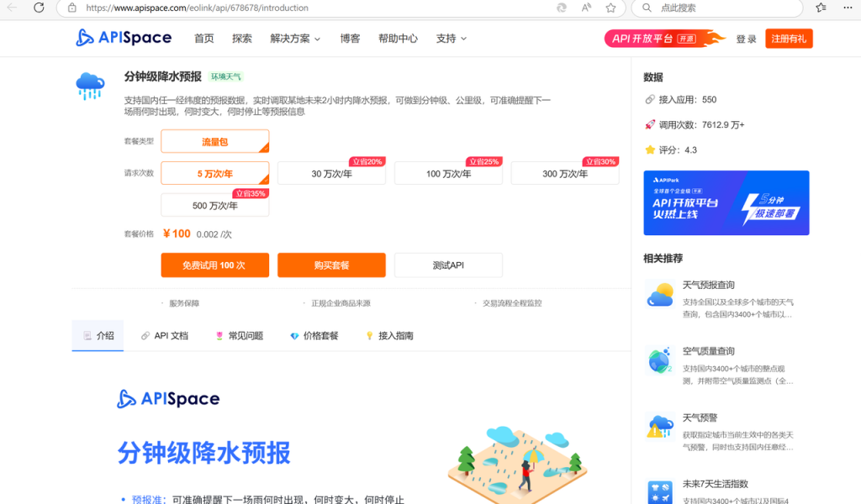
Task: Click the translate icon in address bar
Action: pyautogui.click(x=561, y=8)
